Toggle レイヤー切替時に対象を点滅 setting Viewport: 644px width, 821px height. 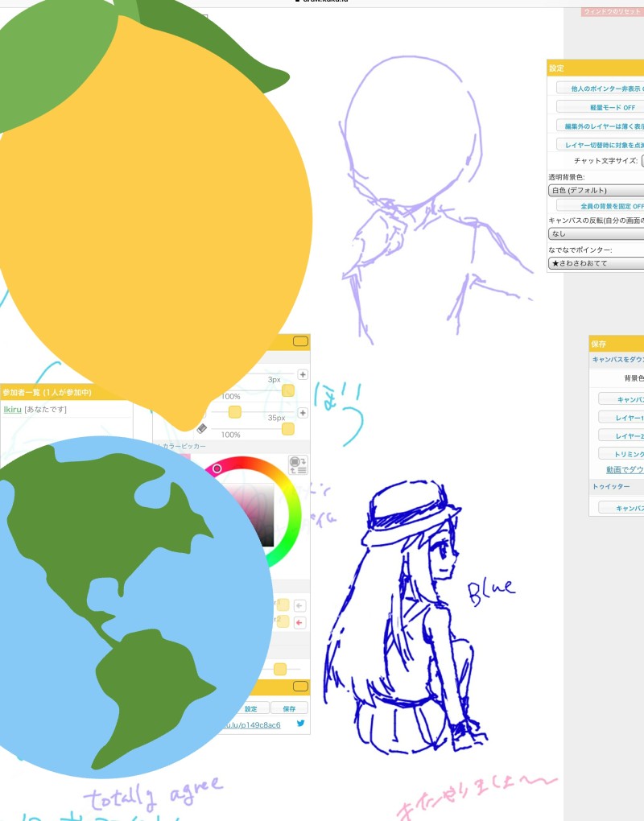point(600,145)
